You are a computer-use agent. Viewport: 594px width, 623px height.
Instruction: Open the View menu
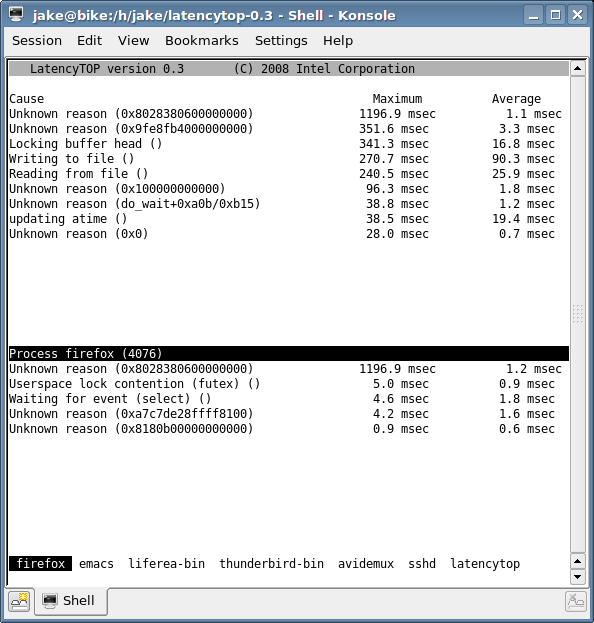click(x=134, y=41)
